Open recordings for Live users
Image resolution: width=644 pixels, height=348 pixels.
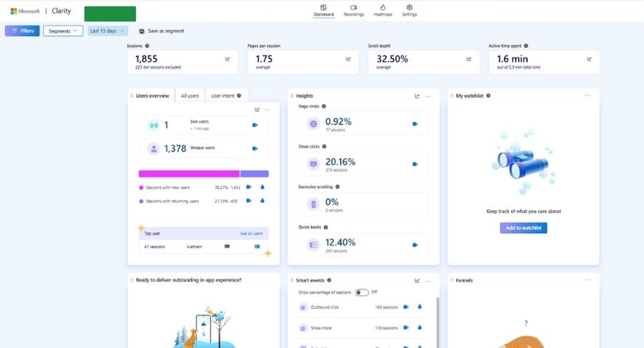(255, 125)
